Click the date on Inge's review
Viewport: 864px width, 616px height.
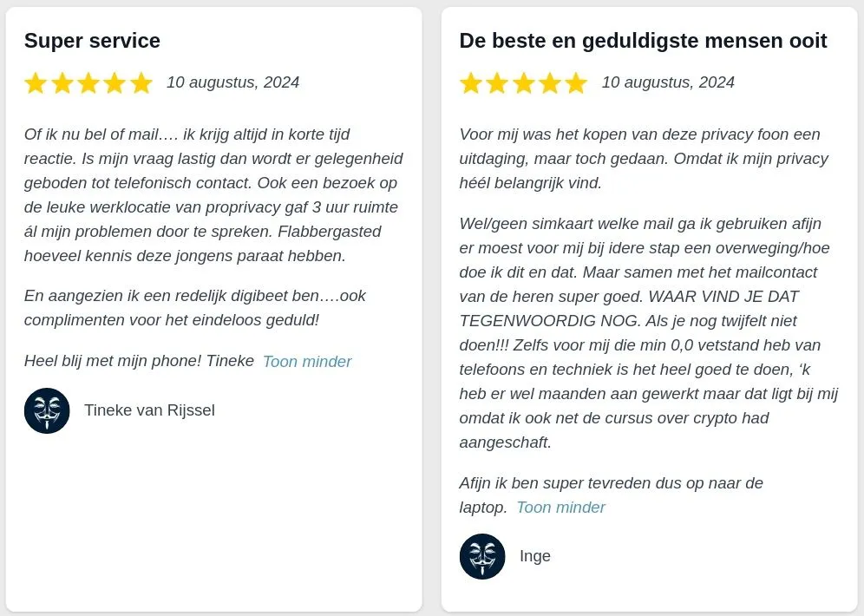669,82
